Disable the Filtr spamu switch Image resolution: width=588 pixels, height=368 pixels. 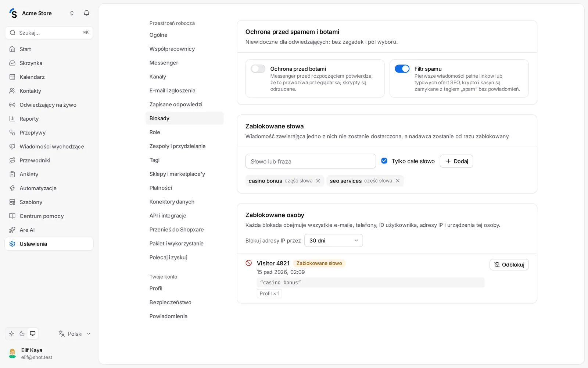pos(402,69)
